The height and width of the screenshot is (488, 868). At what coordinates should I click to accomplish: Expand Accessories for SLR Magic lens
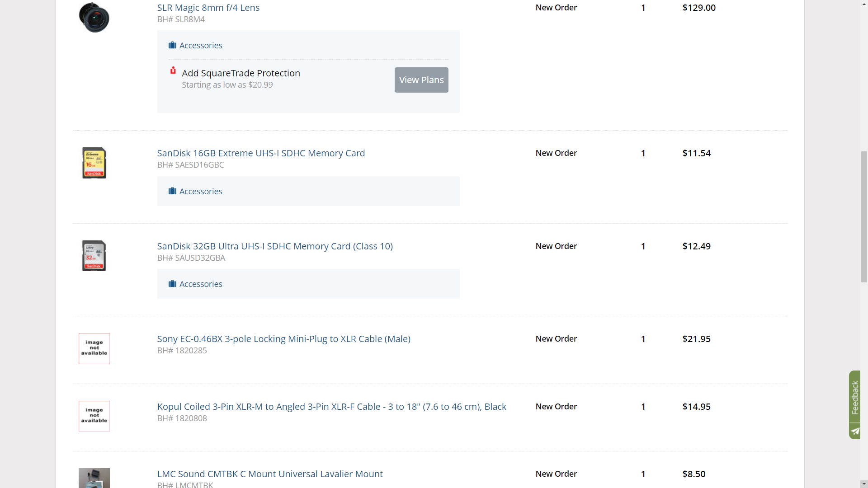tap(201, 45)
